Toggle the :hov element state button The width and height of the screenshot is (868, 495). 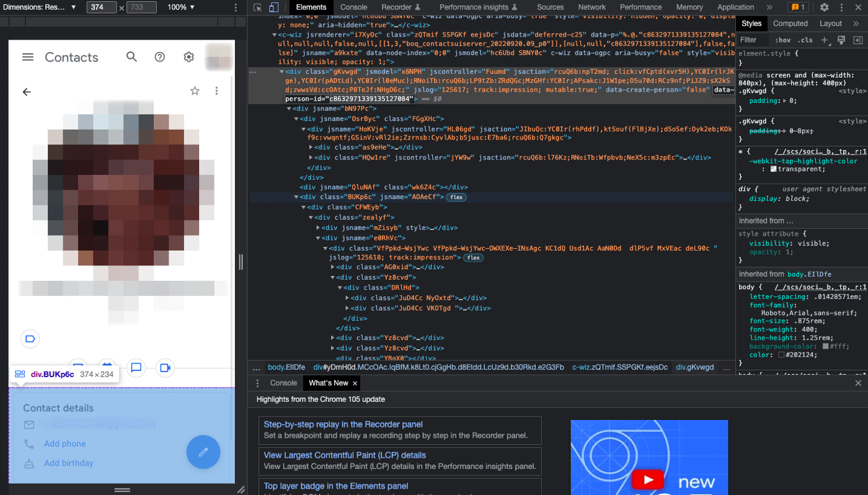pyautogui.click(x=784, y=40)
